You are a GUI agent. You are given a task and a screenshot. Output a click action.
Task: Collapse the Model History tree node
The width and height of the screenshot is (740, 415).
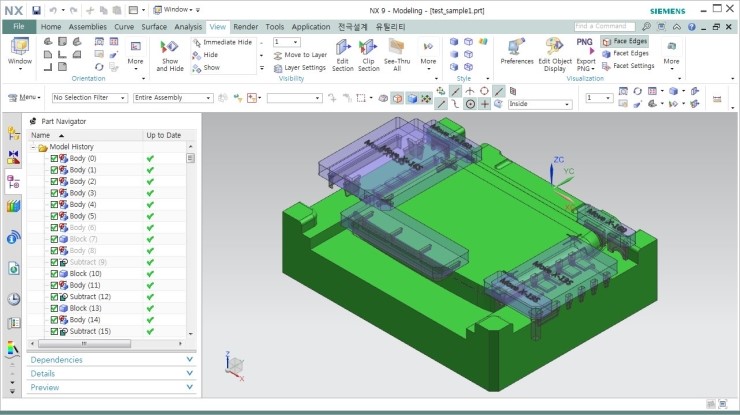33,147
